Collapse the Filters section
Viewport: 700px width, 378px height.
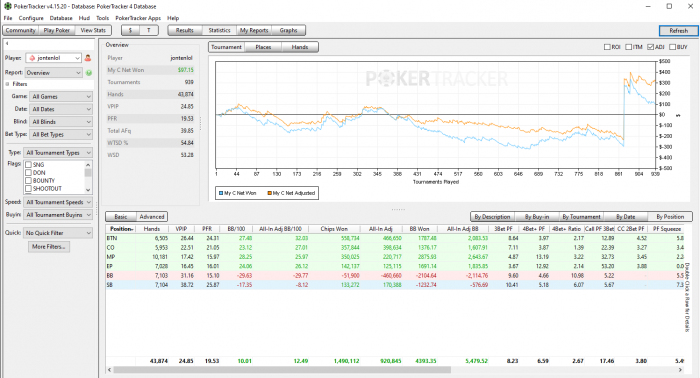7,84
